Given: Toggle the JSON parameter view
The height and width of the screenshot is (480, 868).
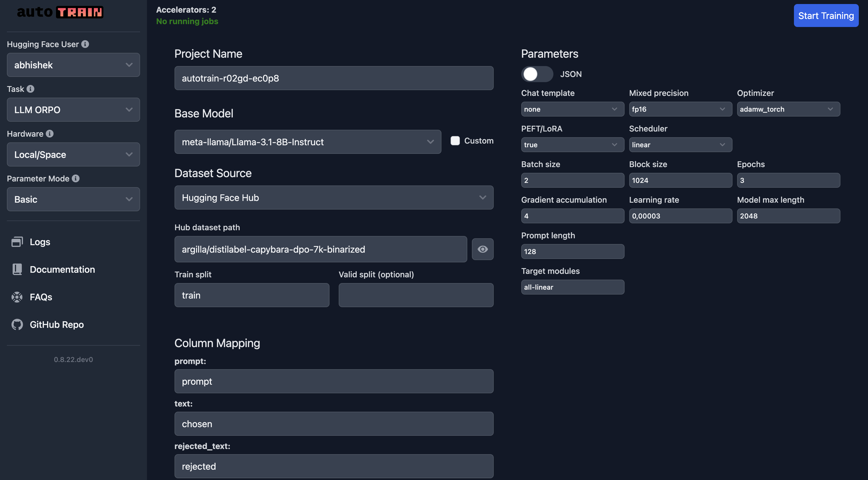Looking at the screenshot, I should [x=536, y=73].
